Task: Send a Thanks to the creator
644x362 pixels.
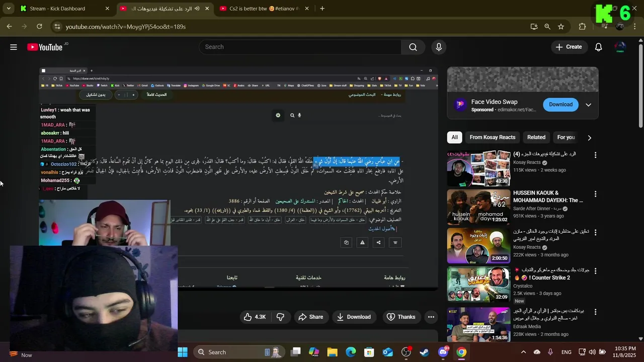Action: pyautogui.click(x=401, y=317)
